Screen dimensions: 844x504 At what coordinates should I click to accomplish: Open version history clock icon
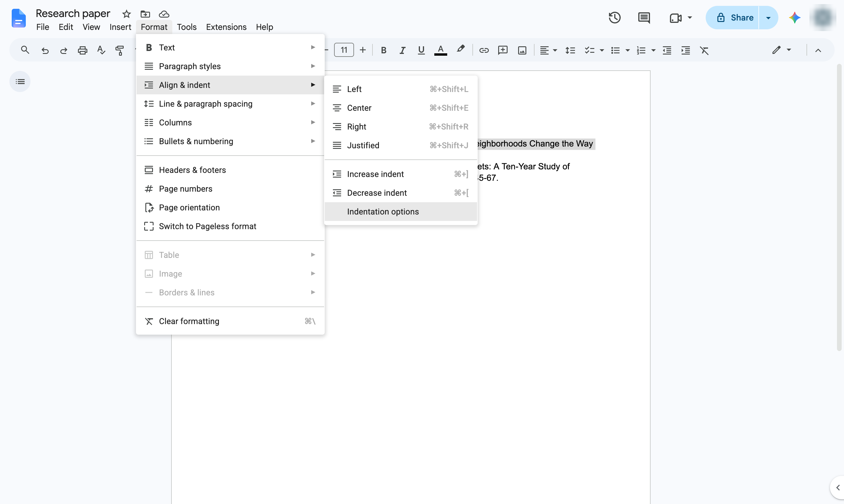[615, 18]
